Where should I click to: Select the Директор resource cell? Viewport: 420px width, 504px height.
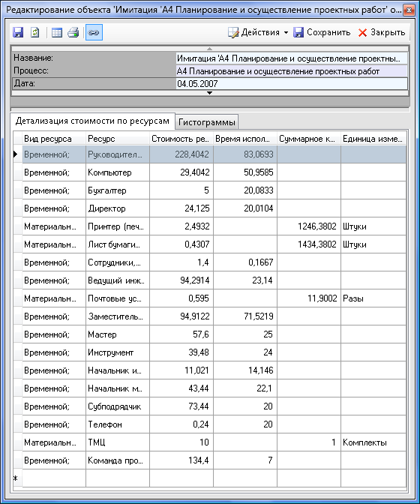click(x=118, y=208)
